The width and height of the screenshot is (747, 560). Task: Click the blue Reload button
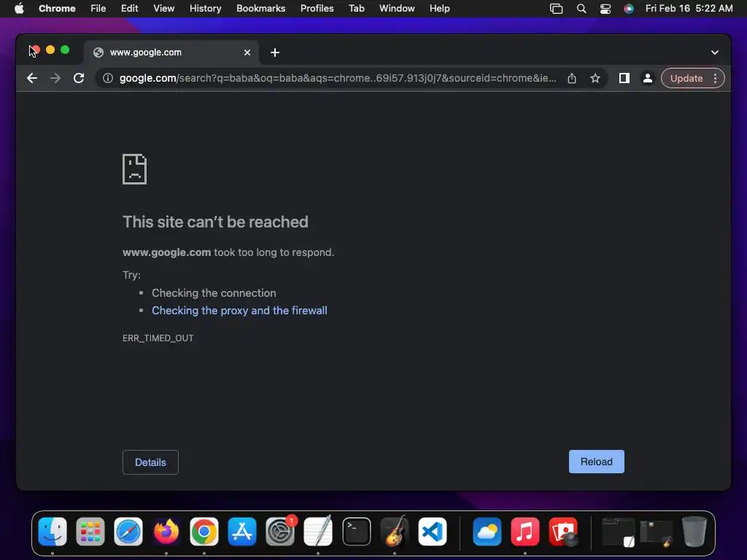tap(597, 462)
